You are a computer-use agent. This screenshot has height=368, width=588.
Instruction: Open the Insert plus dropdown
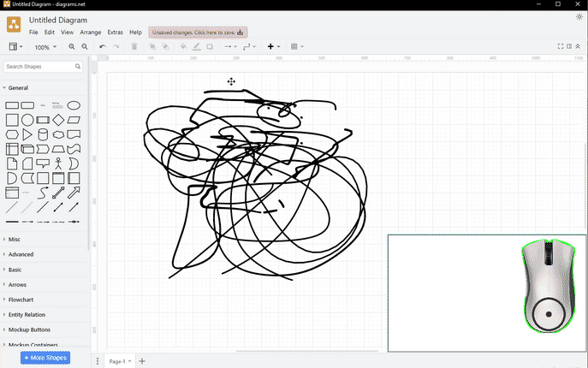point(273,46)
